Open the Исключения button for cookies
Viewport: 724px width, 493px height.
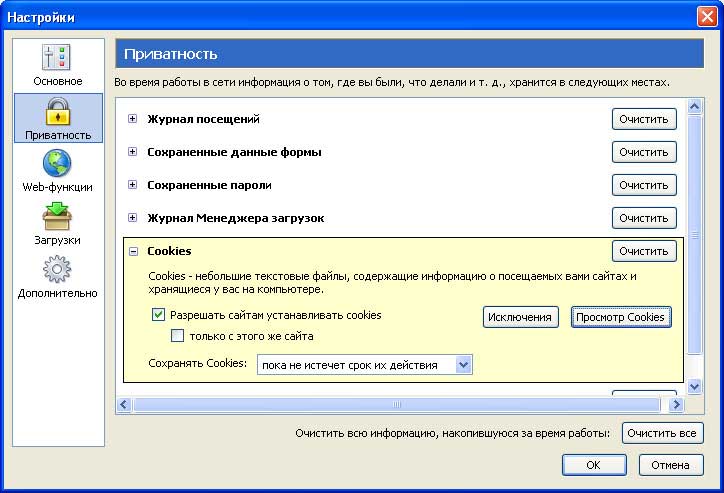click(x=520, y=317)
